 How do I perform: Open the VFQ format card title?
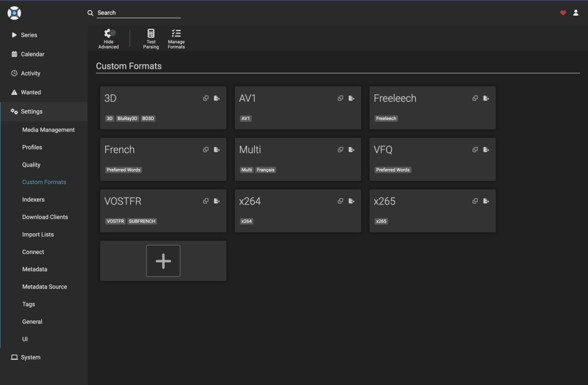click(x=383, y=150)
